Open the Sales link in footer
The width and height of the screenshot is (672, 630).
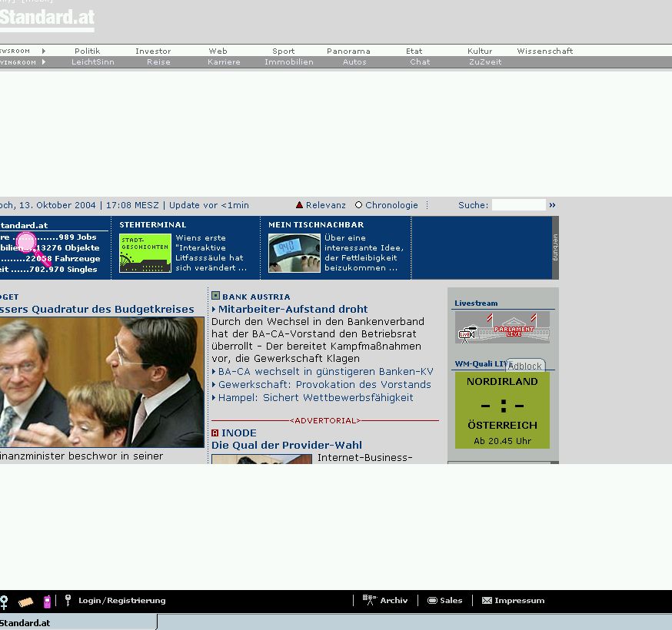[451, 601]
